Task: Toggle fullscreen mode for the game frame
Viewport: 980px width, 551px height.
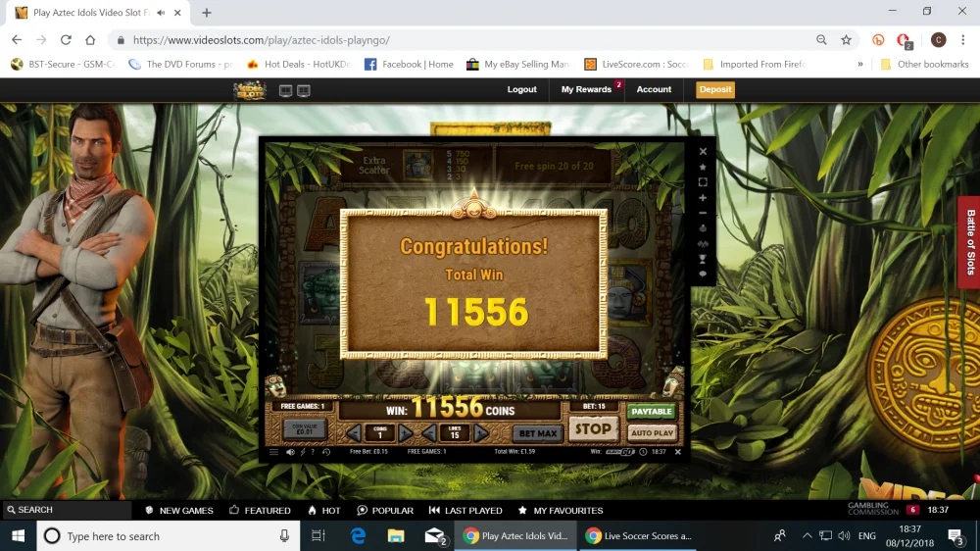Action: [703, 182]
